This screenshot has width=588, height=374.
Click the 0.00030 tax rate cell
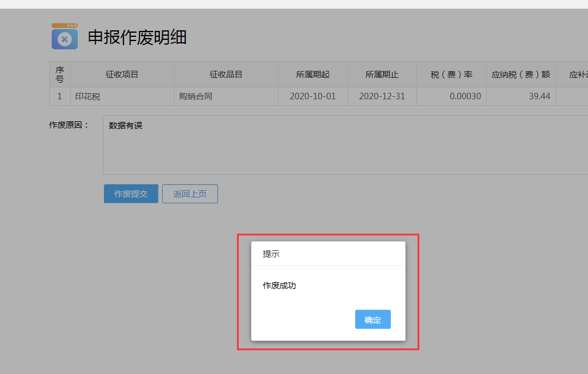466,96
